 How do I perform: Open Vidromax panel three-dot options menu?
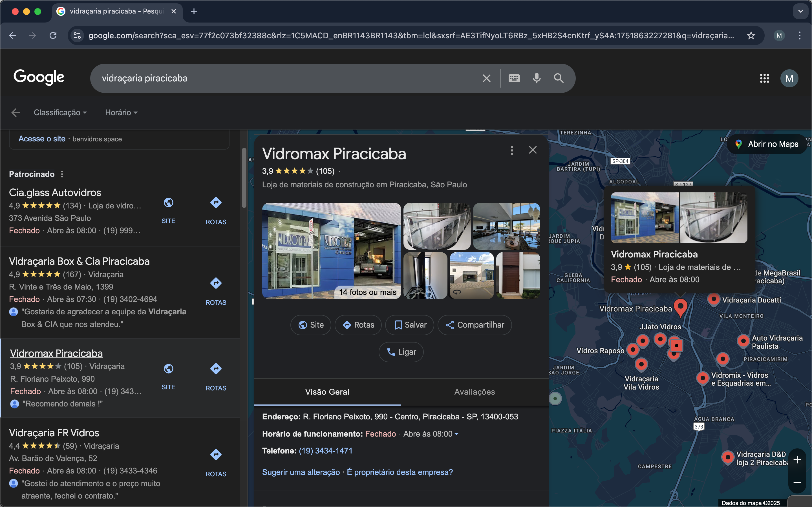[x=512, y=150]
